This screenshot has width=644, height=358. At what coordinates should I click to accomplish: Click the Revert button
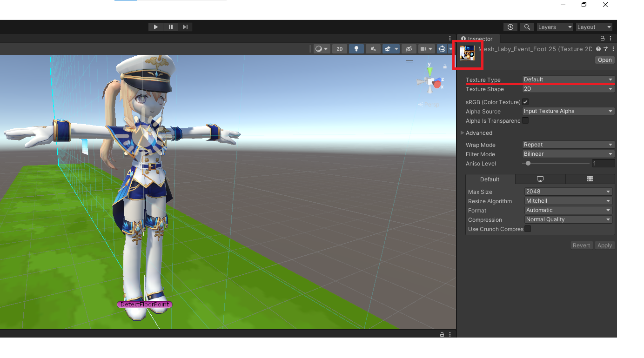click(x=582, y=245)
